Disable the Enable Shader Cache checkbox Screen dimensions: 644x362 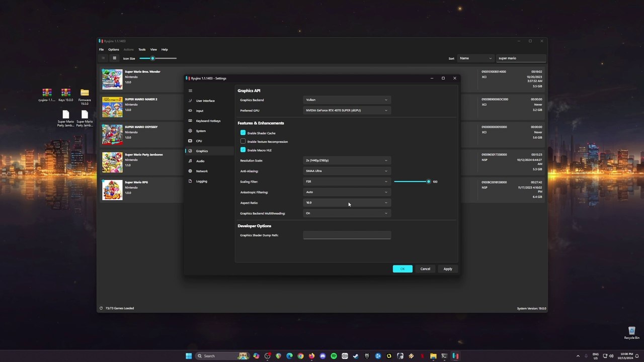[x=243, y=133]
